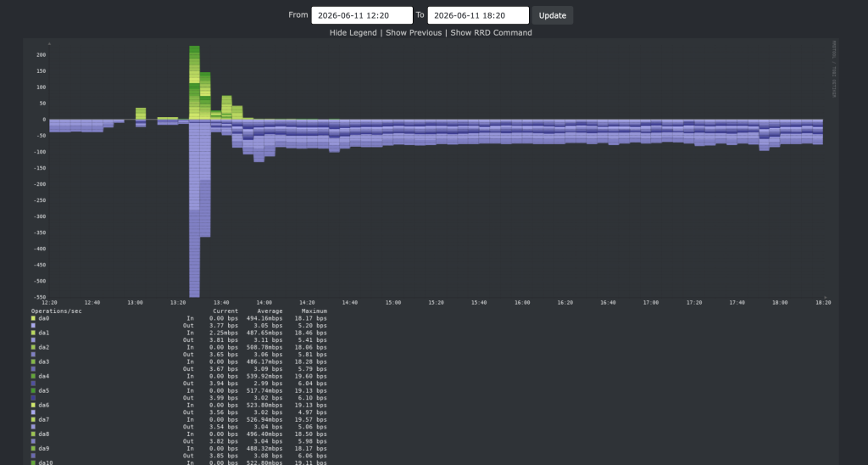This screenshot has width=868, height=465.
Task: Click the "3.77 bps" current value
Action: pos(225,326)
